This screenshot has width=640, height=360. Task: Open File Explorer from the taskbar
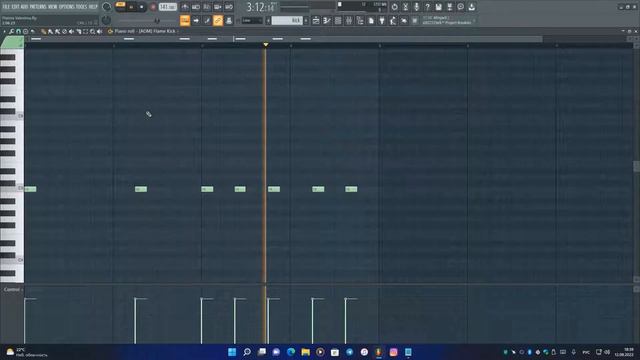(x=305, y=352)
